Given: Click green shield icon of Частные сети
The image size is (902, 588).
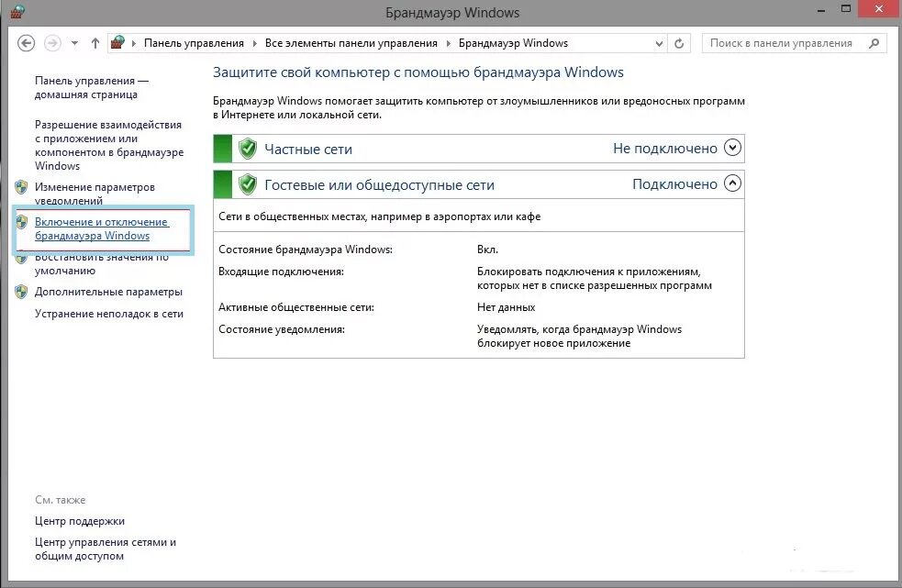Looking at the screenshot, I should click(x=248, y=149).
